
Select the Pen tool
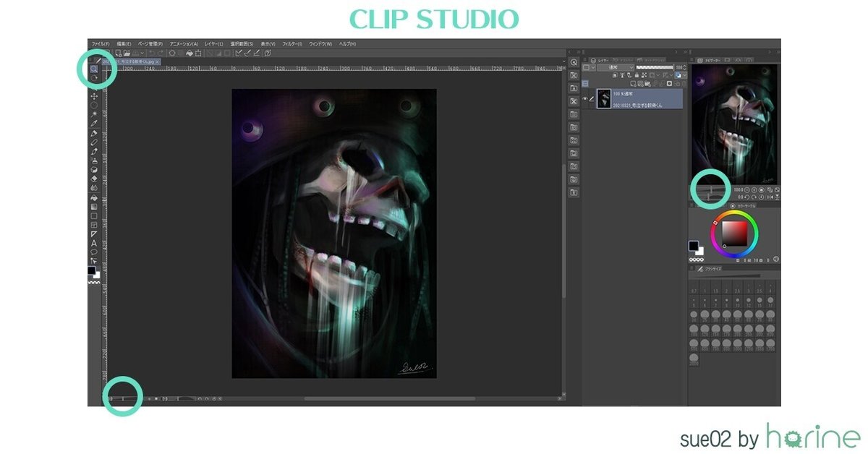(x=94, y=133)
